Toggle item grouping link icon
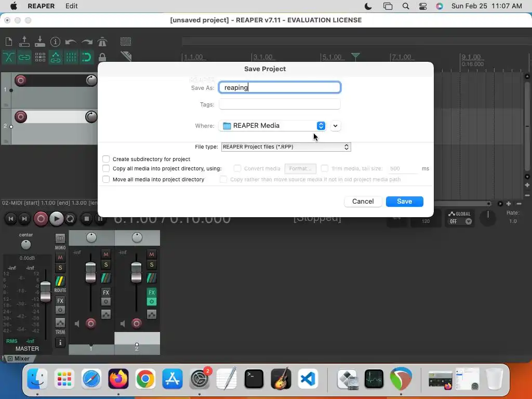Viewport: 532px width, 399px height. (24, 57)
